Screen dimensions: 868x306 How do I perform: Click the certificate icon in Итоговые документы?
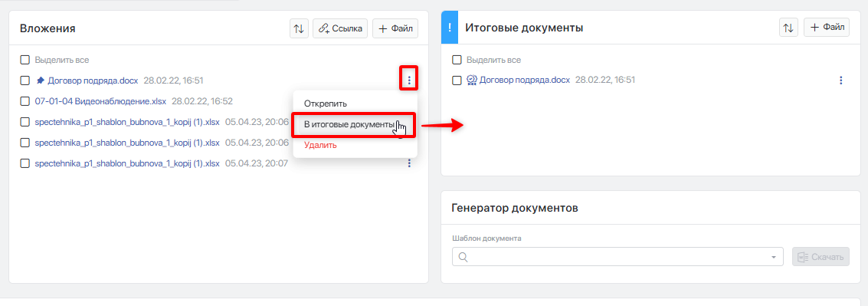coord(472,80)
